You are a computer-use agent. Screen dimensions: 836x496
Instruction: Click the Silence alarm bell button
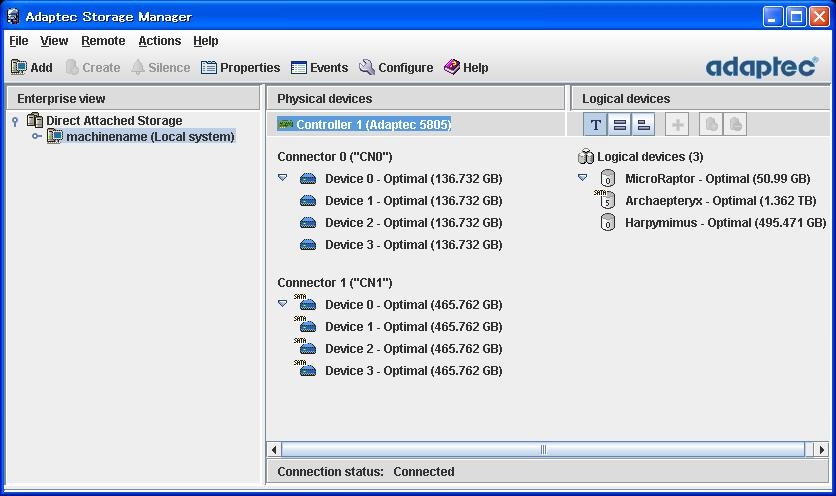click(160, 68)
